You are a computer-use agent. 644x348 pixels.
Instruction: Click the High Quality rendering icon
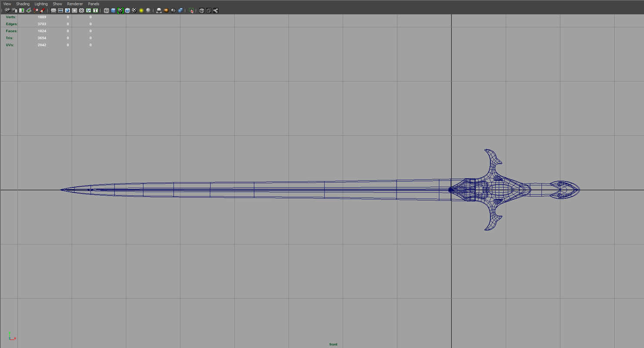[x=159, y=10]
